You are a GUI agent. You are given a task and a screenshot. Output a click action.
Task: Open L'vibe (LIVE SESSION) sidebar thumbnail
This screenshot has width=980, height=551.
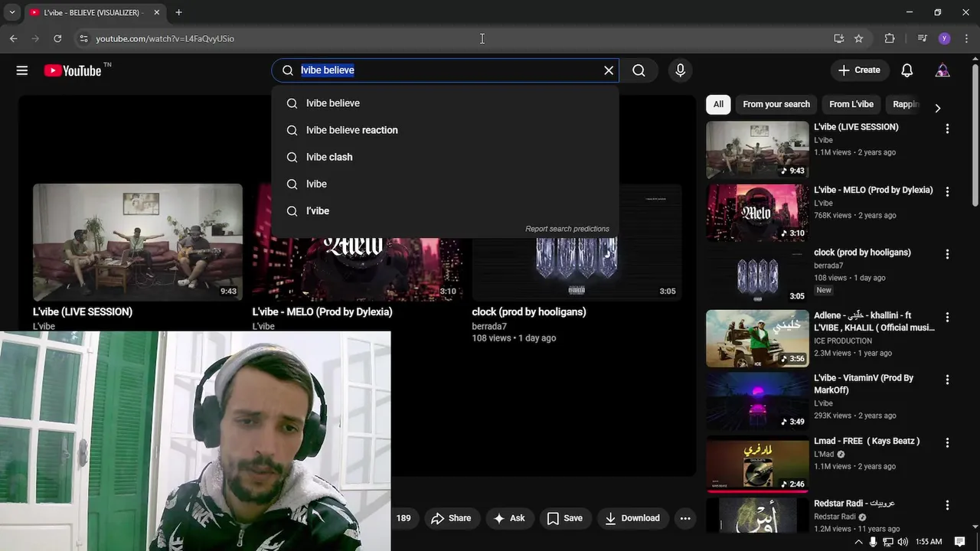(x=757, y=149)
